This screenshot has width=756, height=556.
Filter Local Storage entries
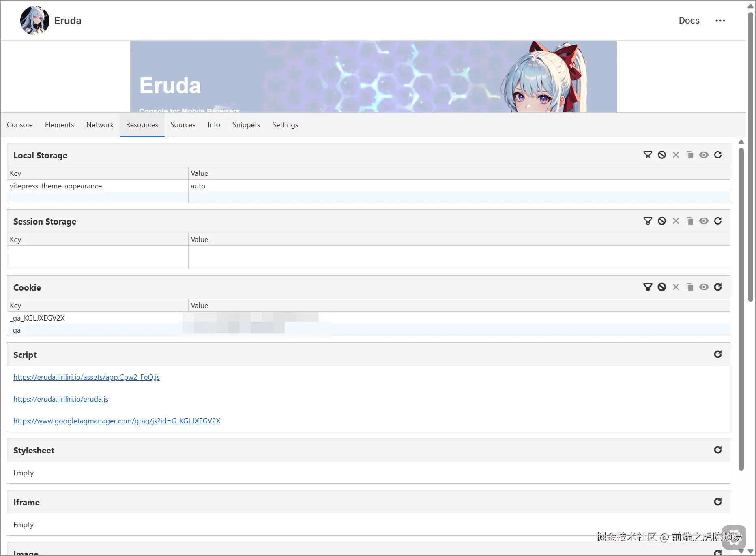tap(648, 155)
